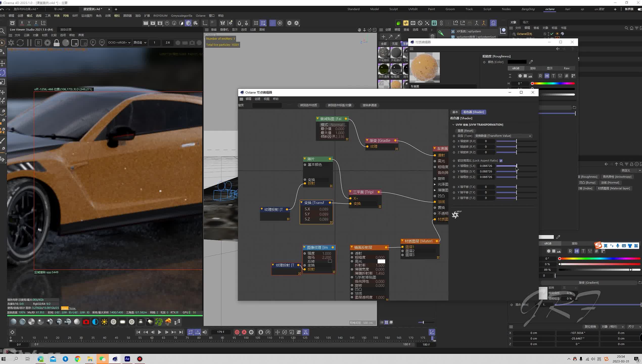
Task: Click the current frame field showing 179 F
Action: point(221,332)
